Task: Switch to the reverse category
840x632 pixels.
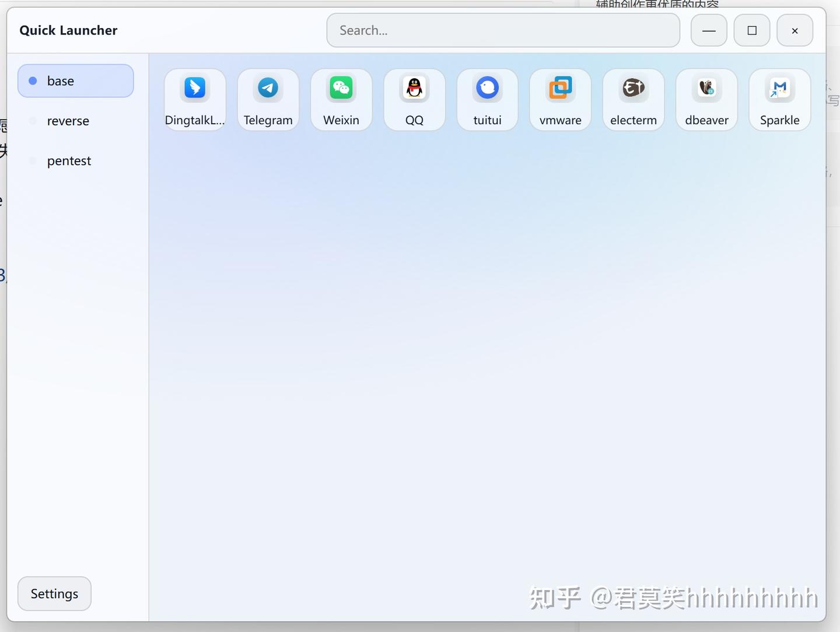Action: [x=76, y=121]
